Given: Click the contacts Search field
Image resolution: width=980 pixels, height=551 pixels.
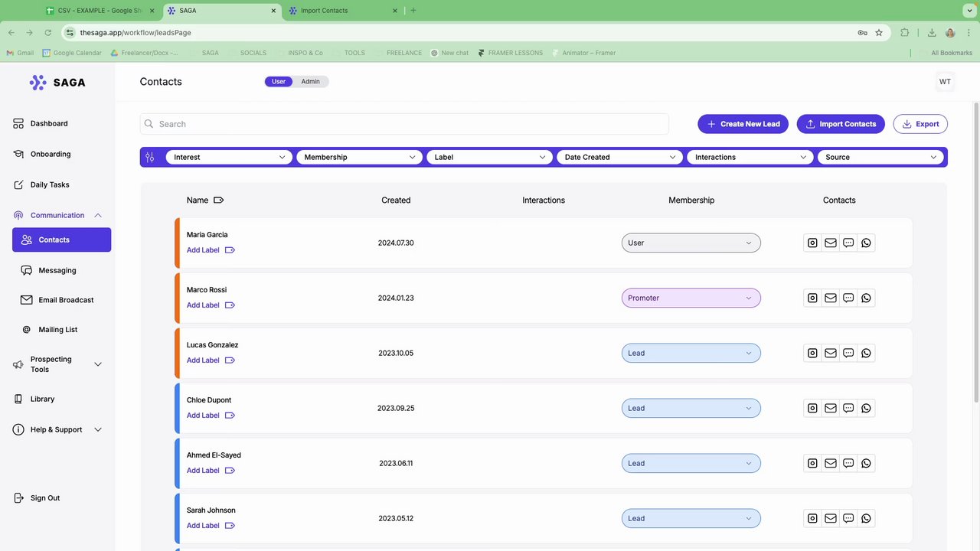Looking at the screenshot, I should pyautogui.click(x=404, y=124).
